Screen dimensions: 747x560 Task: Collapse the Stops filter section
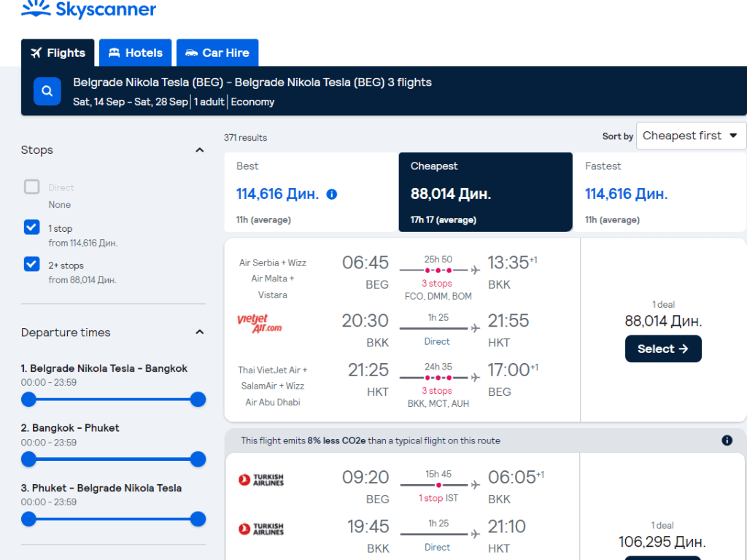click(x=199, y=150)
